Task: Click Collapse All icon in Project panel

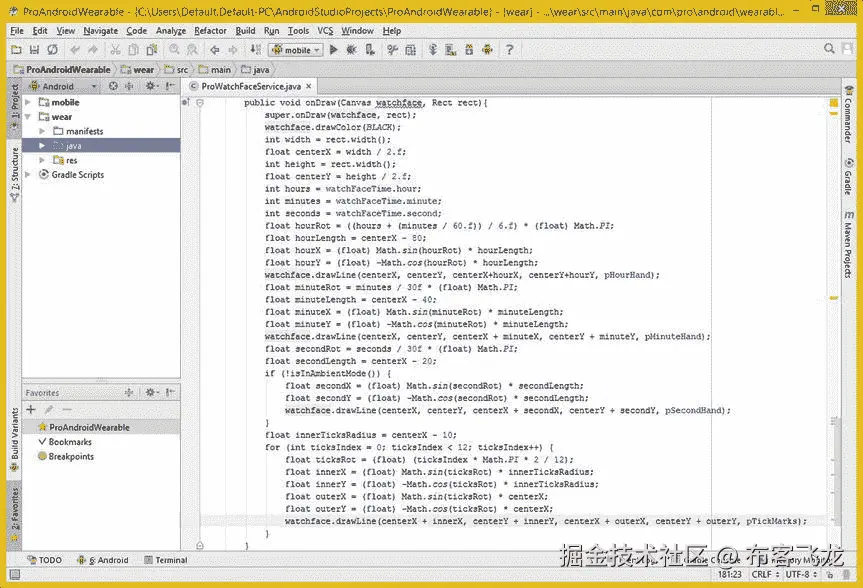Action: tap(129, 86)
